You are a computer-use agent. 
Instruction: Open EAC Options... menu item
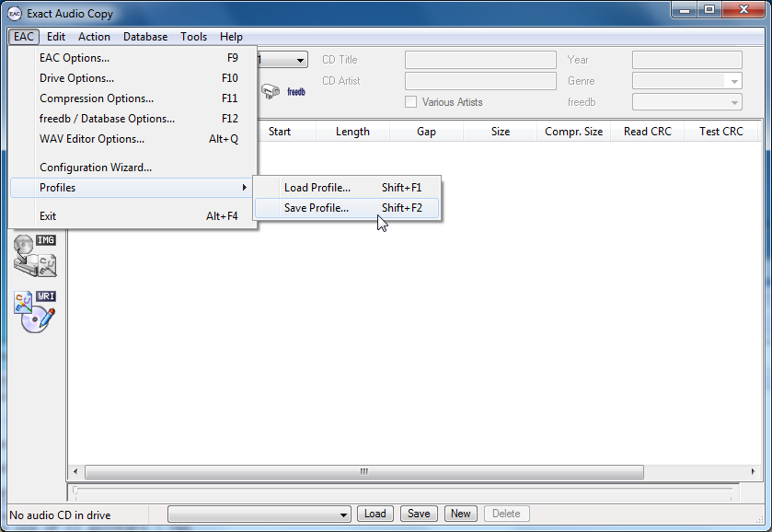coord(75,58)
